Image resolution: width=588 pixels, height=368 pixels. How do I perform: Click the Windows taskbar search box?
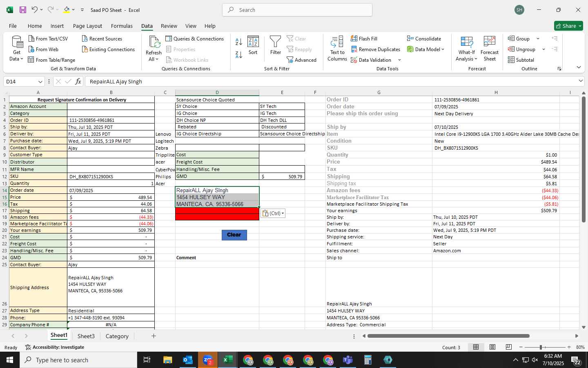[78, 360]
